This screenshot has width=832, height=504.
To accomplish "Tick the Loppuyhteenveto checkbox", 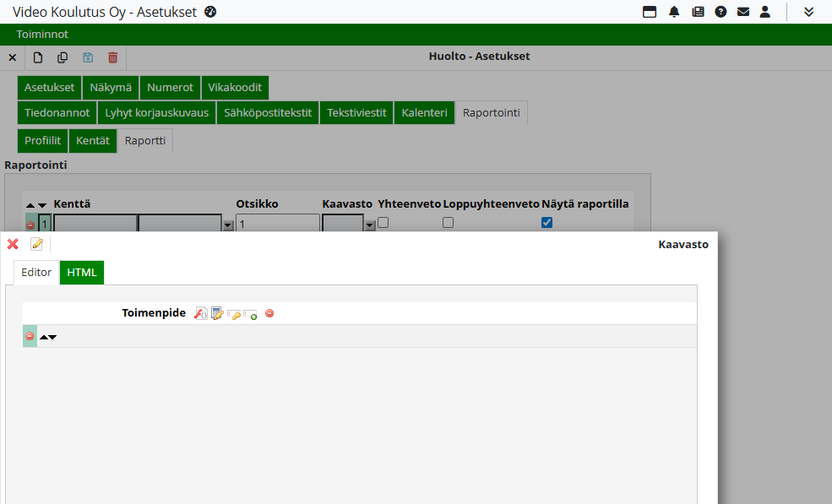I will 449,223.
